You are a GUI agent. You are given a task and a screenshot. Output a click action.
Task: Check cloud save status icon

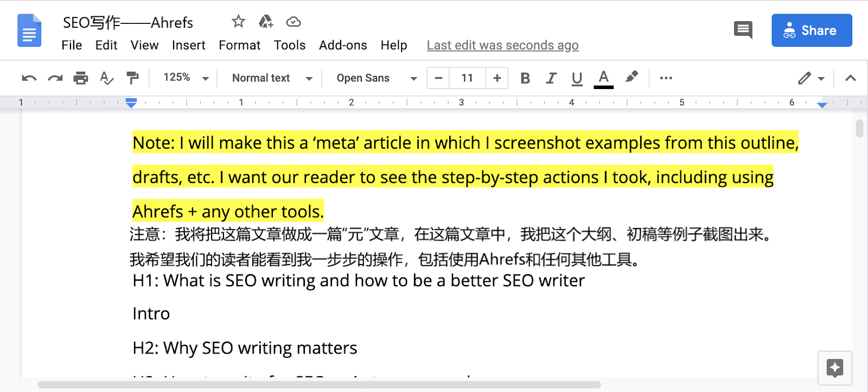pyautogui.click(x=293, y=22)
